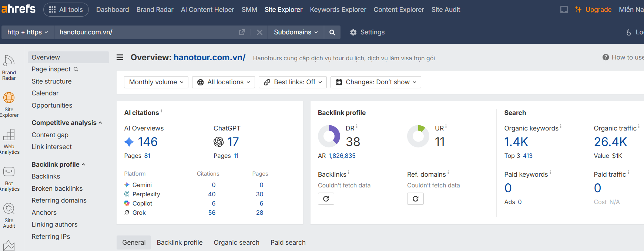Open the All locations dropdown
644x251 pixels.
pos(224,82)
